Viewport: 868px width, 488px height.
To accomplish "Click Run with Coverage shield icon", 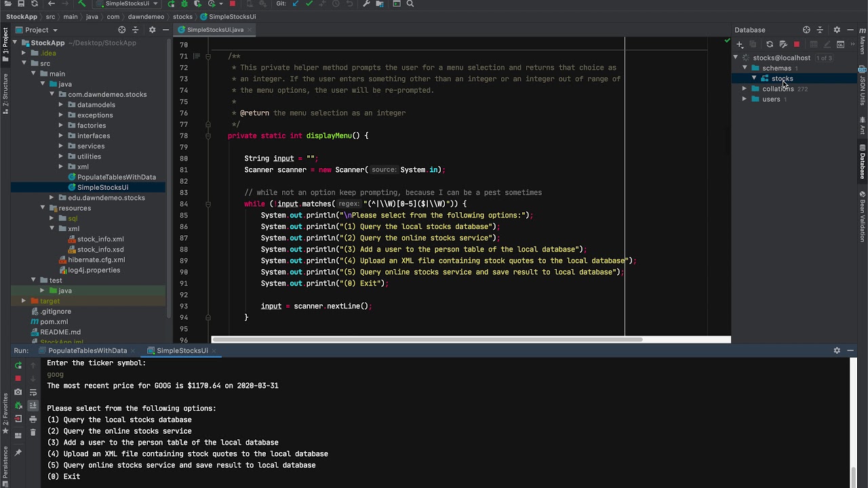I will [x=197, y=3].
